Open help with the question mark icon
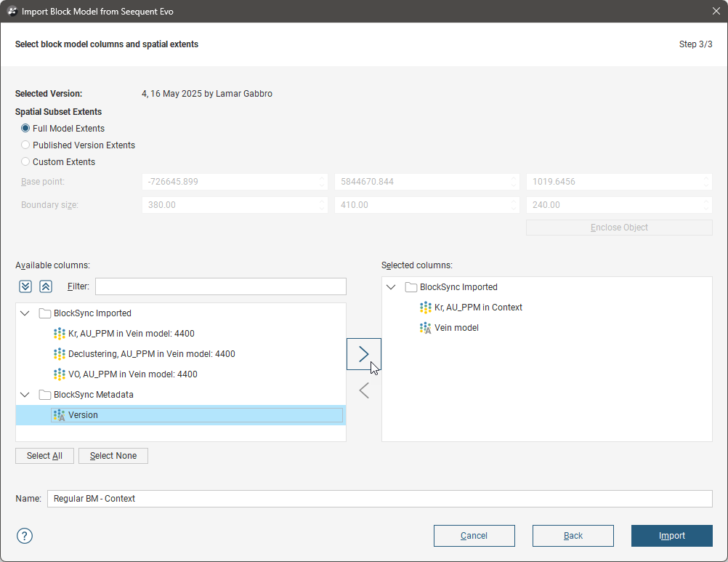 coord(25,536)
